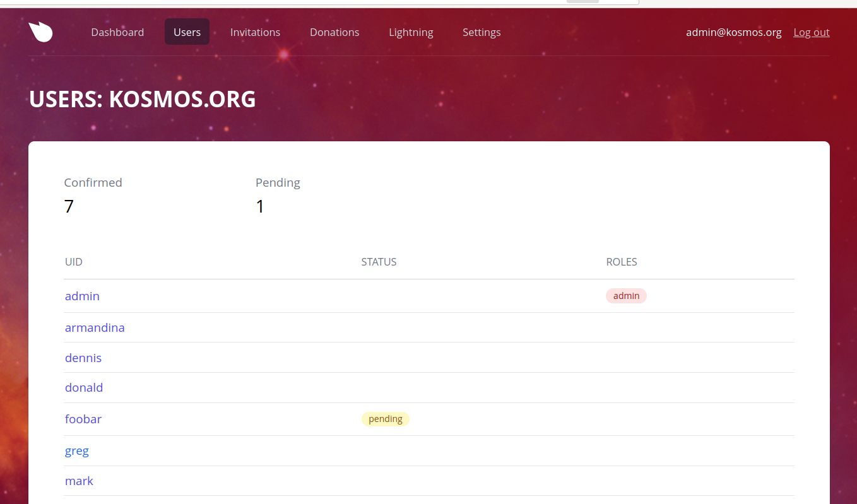Viewport: 857px width, 504px height.
Task: Open the armandina user profile
Action: pos(95,327)
